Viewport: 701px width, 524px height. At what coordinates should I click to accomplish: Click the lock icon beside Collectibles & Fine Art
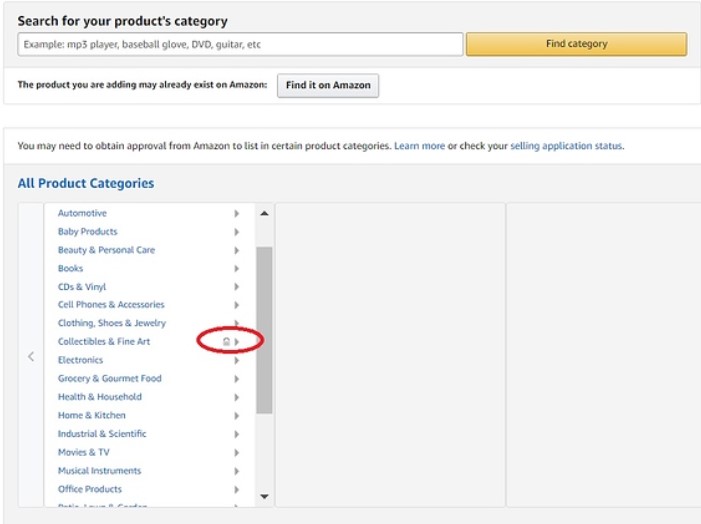(226, 342)
